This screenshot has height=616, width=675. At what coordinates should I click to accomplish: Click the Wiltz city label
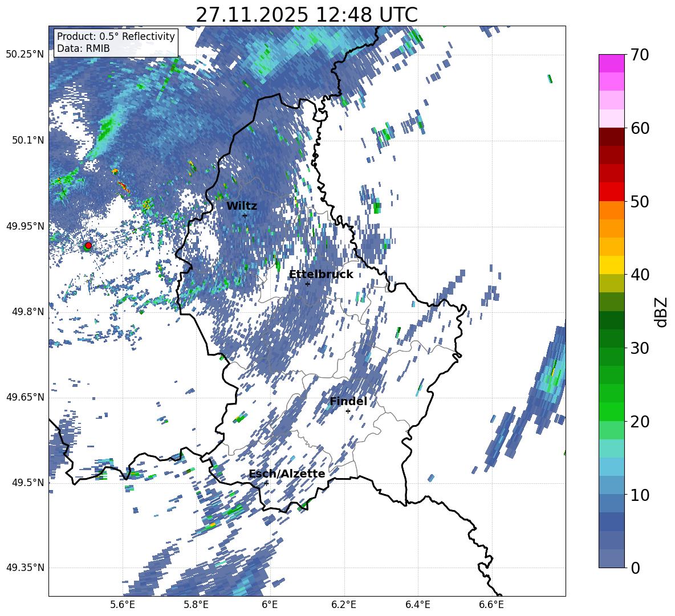click(x=242, y=206)
